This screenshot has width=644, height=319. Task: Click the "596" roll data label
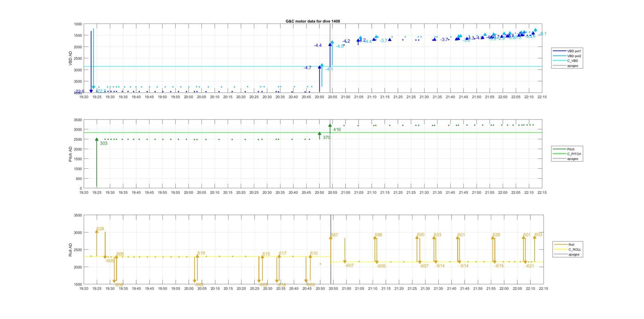[x=378, y=235]
